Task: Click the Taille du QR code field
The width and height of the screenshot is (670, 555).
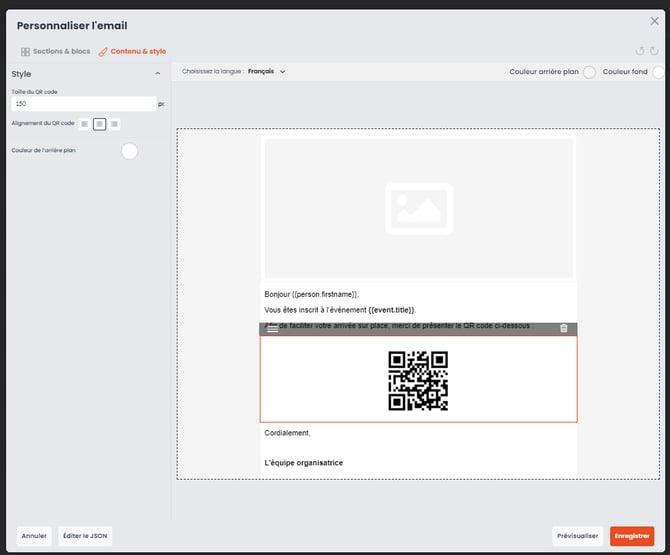Action: (83, 104)
